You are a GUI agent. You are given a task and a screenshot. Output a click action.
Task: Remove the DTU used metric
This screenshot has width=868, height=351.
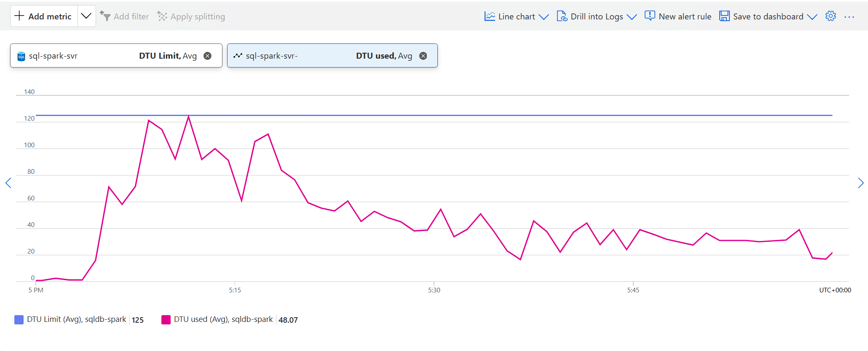[423, 56]
